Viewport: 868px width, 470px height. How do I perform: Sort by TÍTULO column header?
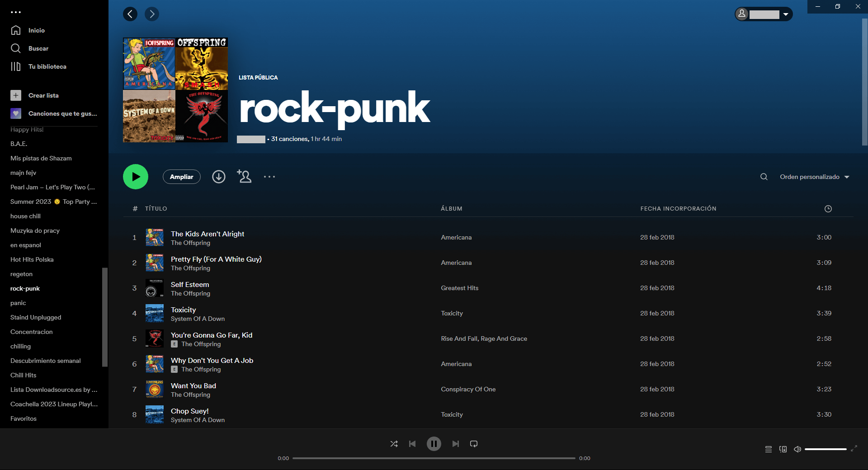click(156, 209)
